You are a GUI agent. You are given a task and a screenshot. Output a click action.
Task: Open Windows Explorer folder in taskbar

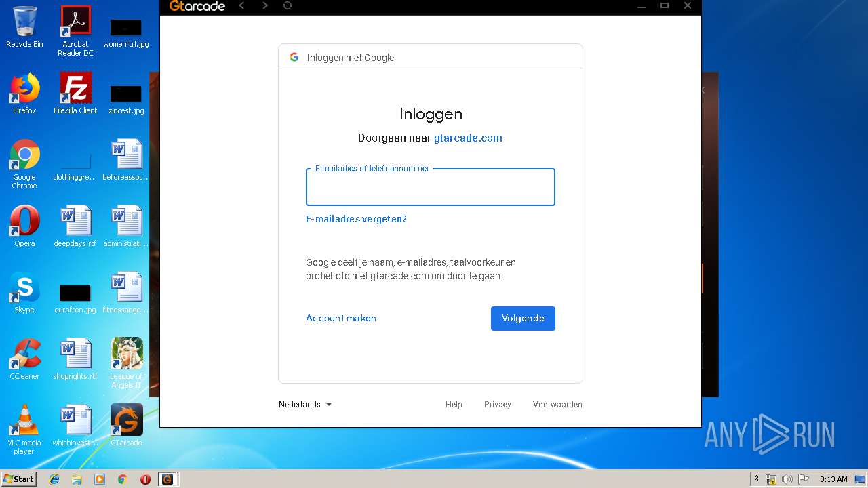pos(77,479)
